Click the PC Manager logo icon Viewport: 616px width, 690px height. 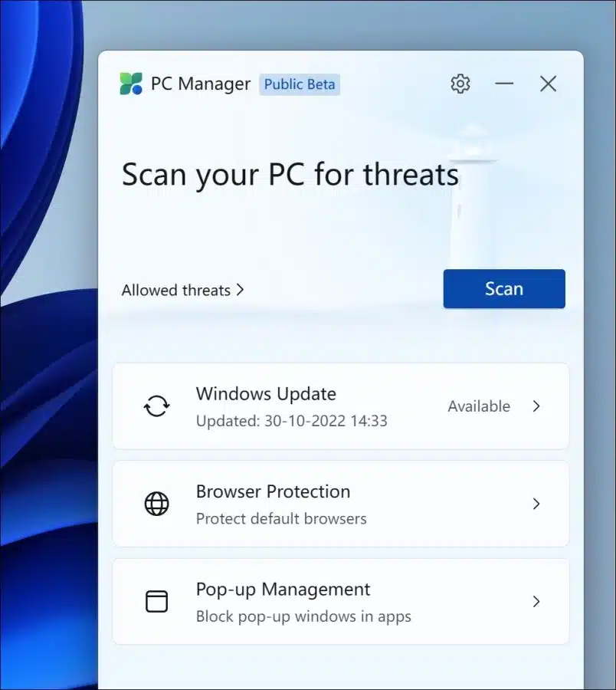click(x=131, y=84)
